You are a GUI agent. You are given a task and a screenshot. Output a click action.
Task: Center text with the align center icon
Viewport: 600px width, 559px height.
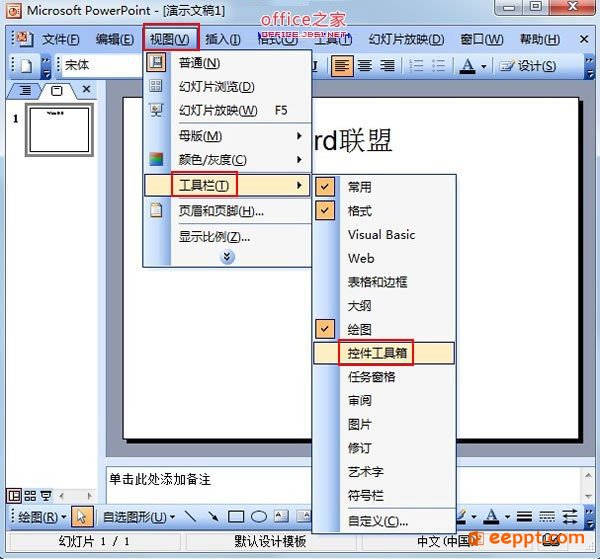coord(365,66)
